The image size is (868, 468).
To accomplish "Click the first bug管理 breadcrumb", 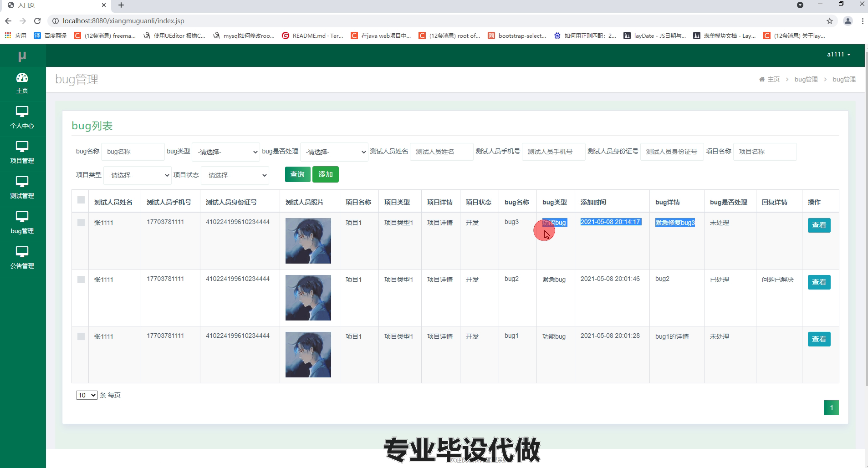I will 806,79.
